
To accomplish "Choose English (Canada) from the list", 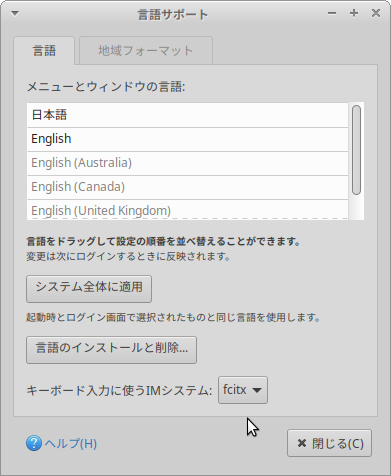I will (x=188, y=187).
